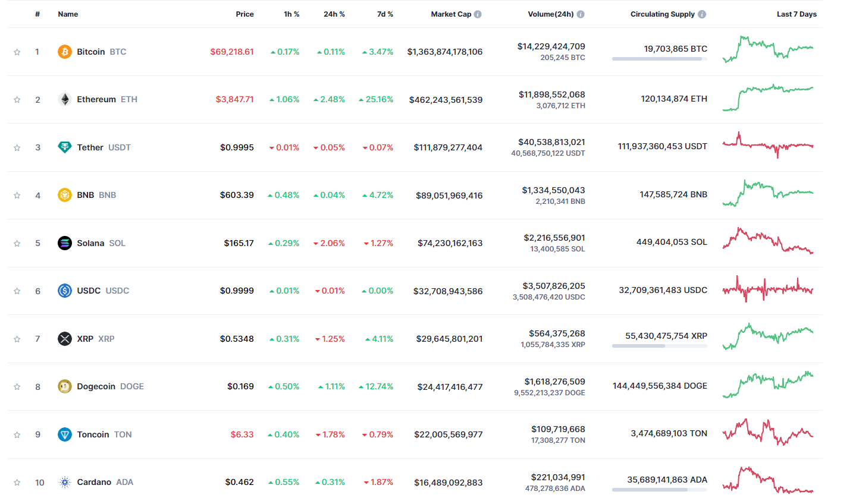Open the Market Cap info tooltip icon

(478, 14)
